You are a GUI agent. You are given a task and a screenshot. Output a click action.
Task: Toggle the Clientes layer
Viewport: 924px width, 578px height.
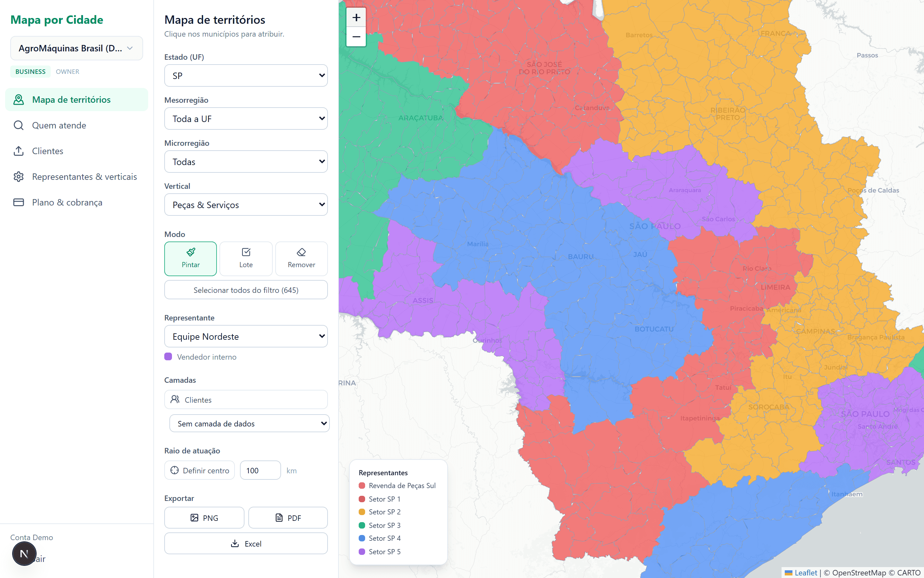tap(246, 399)
